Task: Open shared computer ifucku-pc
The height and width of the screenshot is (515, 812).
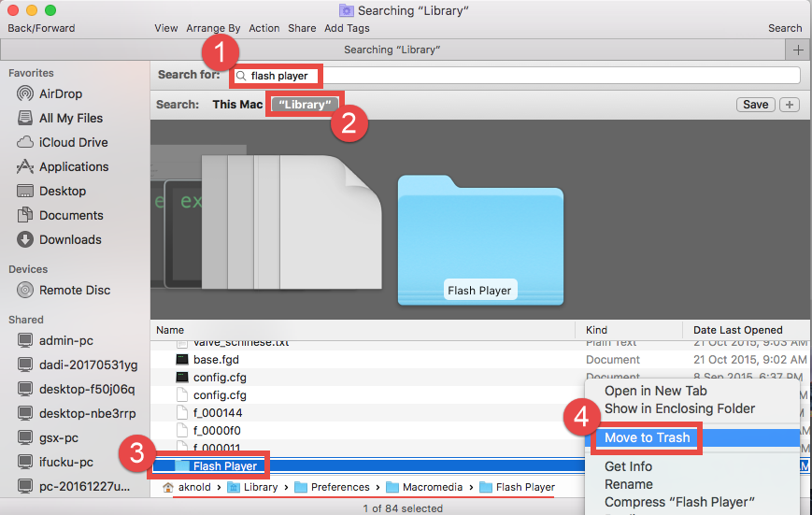Action: tap(55, 462)
